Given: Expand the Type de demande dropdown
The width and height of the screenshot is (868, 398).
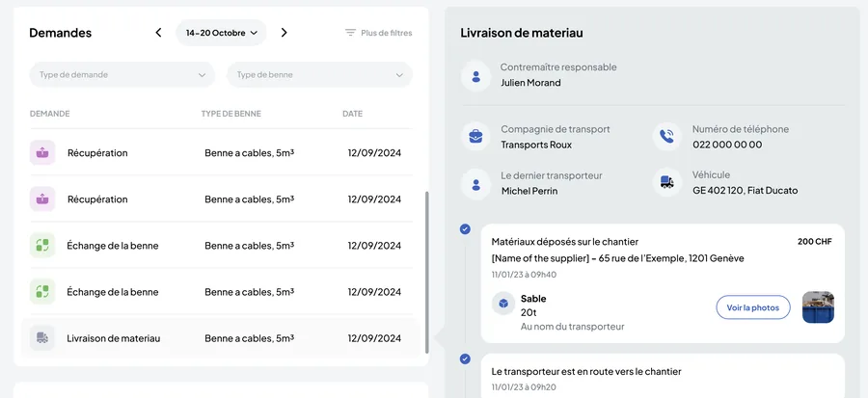Looking at the screenshot, I should (122, 74).
